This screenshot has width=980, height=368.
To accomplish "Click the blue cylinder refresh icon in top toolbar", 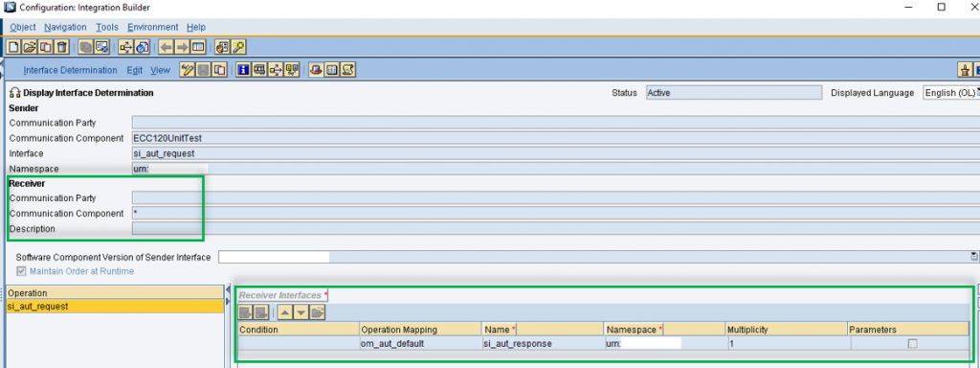I will click(142, 47).
